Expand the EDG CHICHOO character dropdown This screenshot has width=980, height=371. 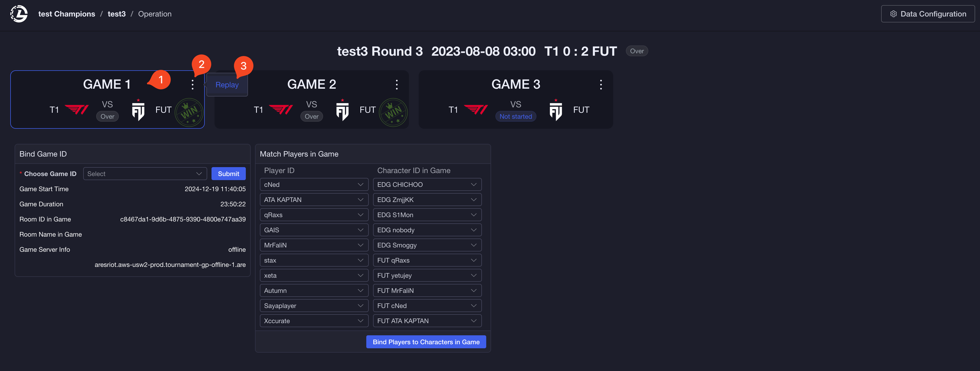(x=427, y=184)
